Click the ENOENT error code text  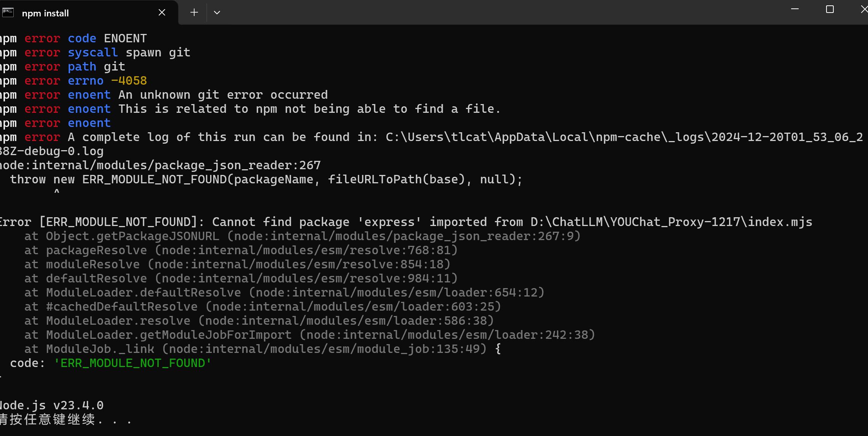[x=125, y=38]
